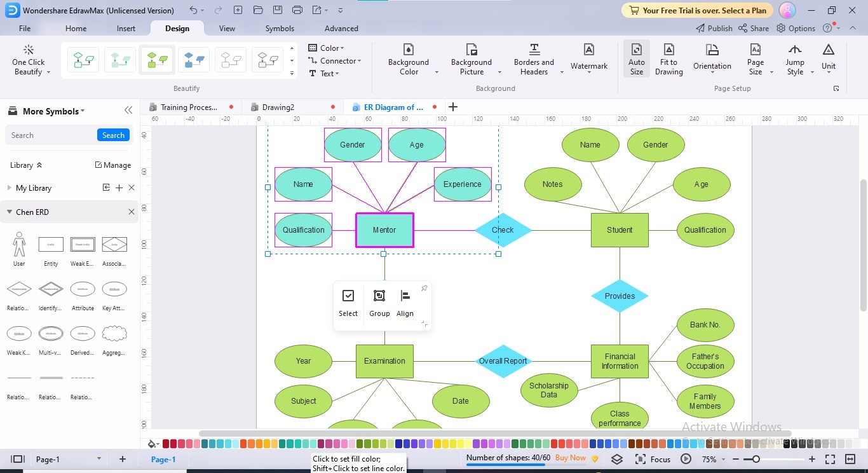Click the Print icon in quick access bar
The height and width of the screenshot is (473, 868).
click(x=298, y=10)
